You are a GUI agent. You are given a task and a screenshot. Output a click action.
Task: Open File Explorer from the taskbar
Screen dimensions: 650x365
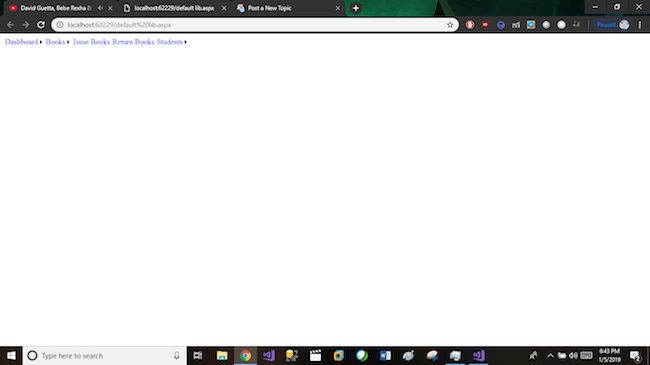pyautogui.click(x=222, y=356)
